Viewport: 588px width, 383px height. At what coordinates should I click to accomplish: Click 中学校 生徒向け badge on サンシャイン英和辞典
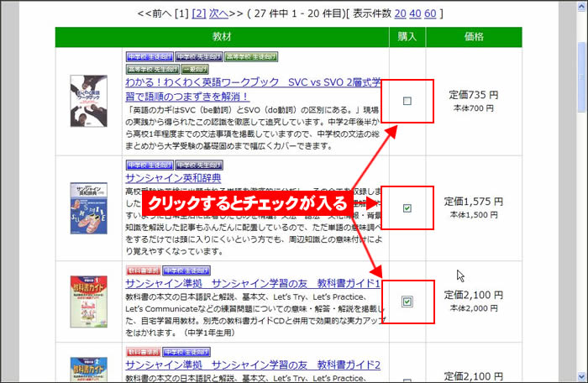pos(150,165)
